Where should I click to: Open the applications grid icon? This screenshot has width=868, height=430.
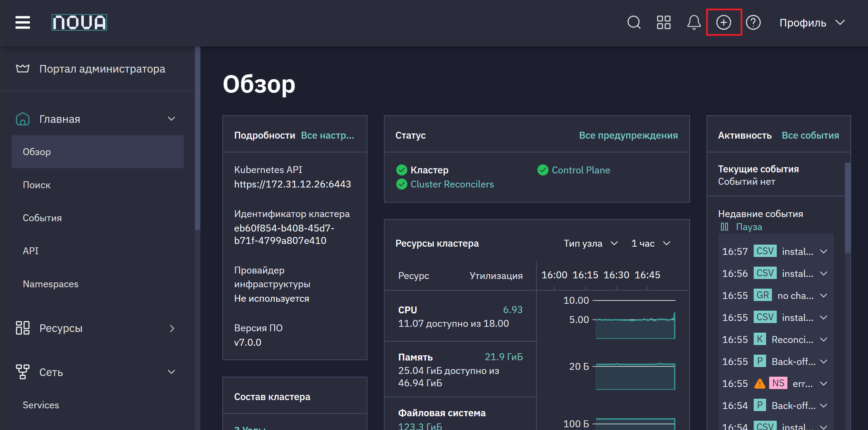[664, 23]
